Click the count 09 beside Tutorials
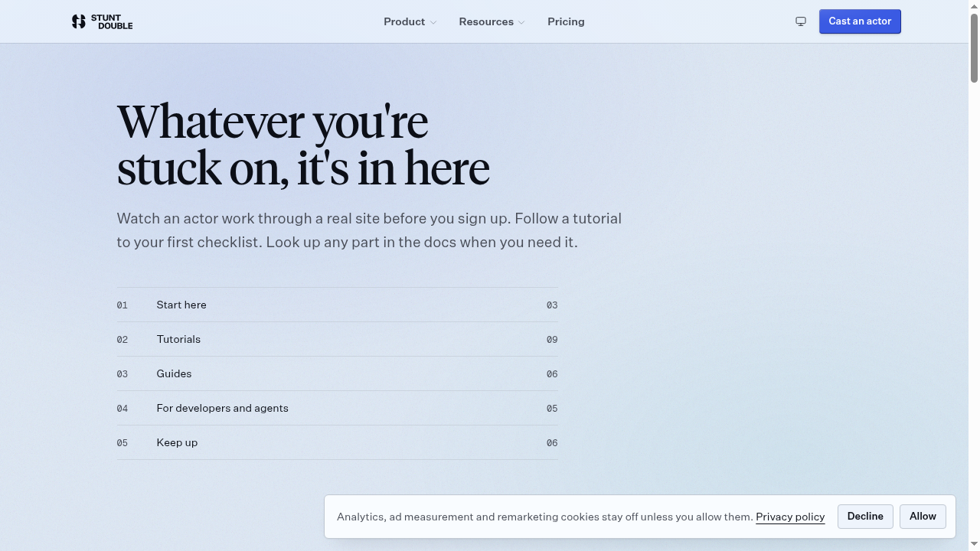 [552, 340]
